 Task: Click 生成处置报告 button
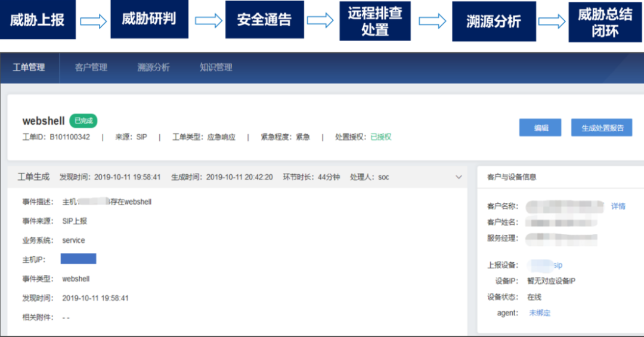tap(602, 128)
